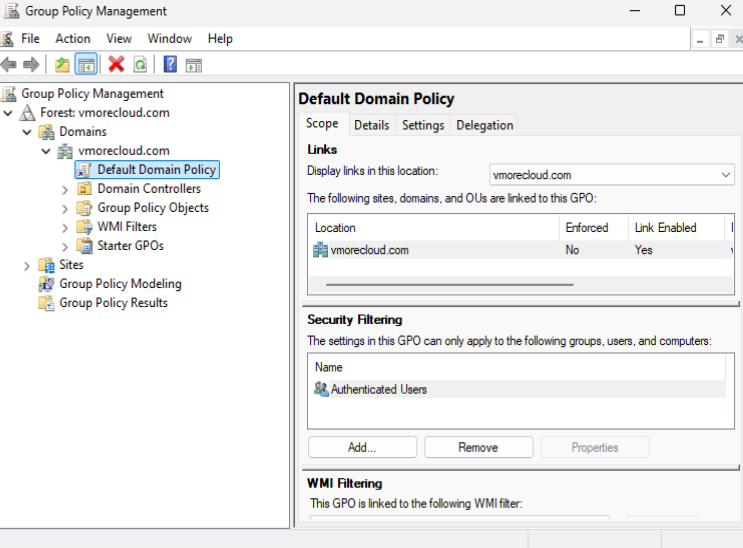The image size is (743, 548).
Task: Click the Link Enabled column header
Action: point(676,228)
